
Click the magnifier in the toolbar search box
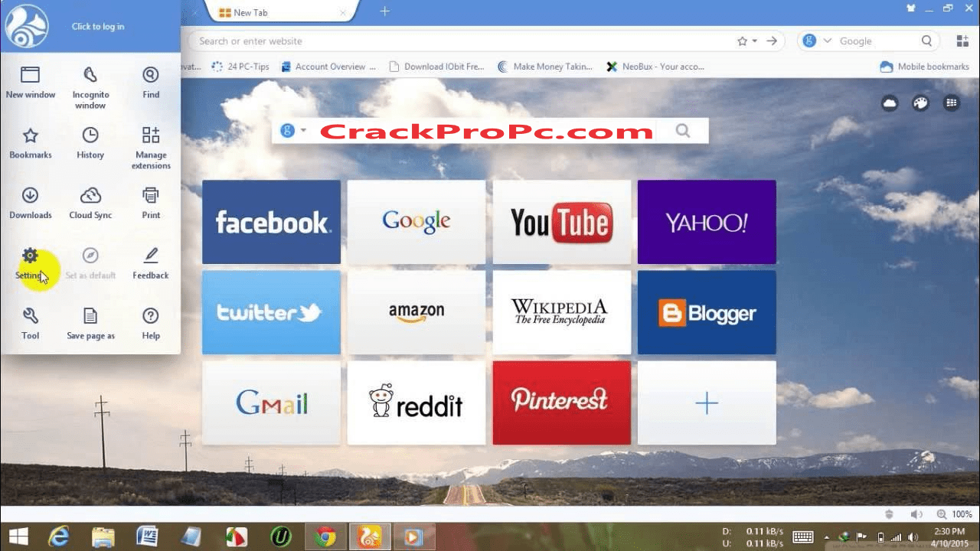926,41
